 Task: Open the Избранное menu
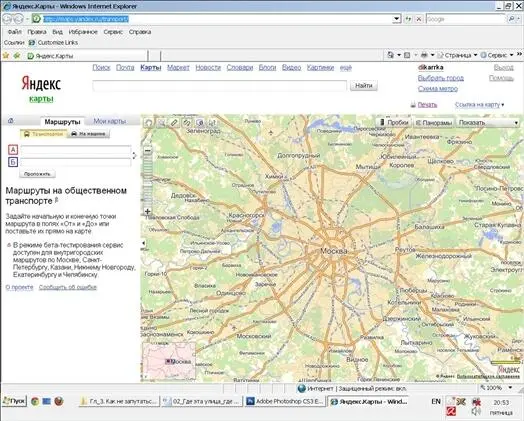[83, 32]
